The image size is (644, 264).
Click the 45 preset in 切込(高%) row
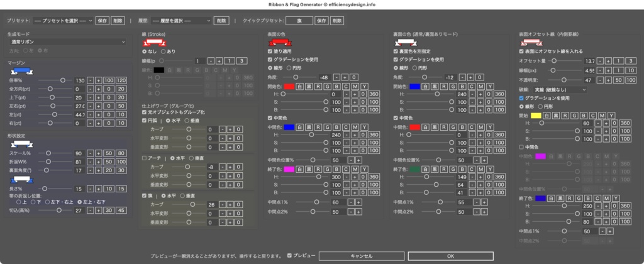coord(121,211)
